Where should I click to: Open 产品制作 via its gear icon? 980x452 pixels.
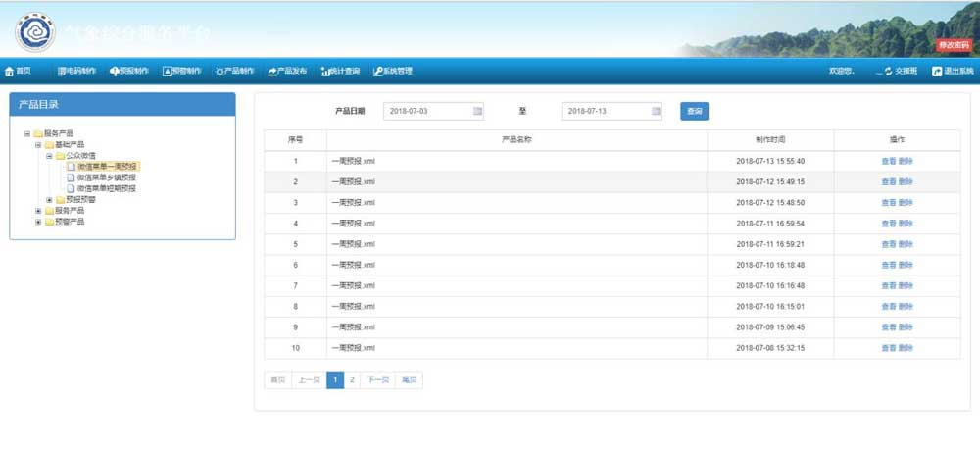pyautogui.click(x=220, y=72)
